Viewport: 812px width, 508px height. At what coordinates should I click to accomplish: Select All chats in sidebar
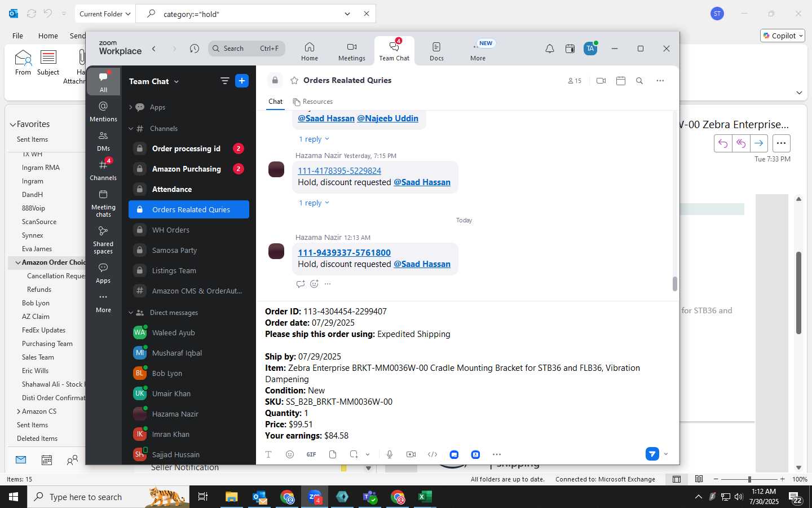[x=103, y=82]
